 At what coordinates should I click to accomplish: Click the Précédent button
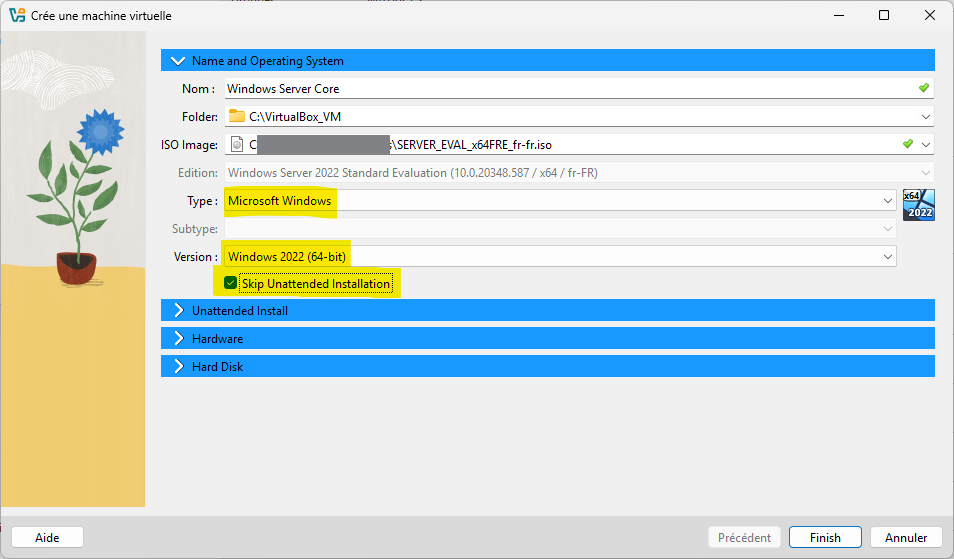click(x=744, y=537)
